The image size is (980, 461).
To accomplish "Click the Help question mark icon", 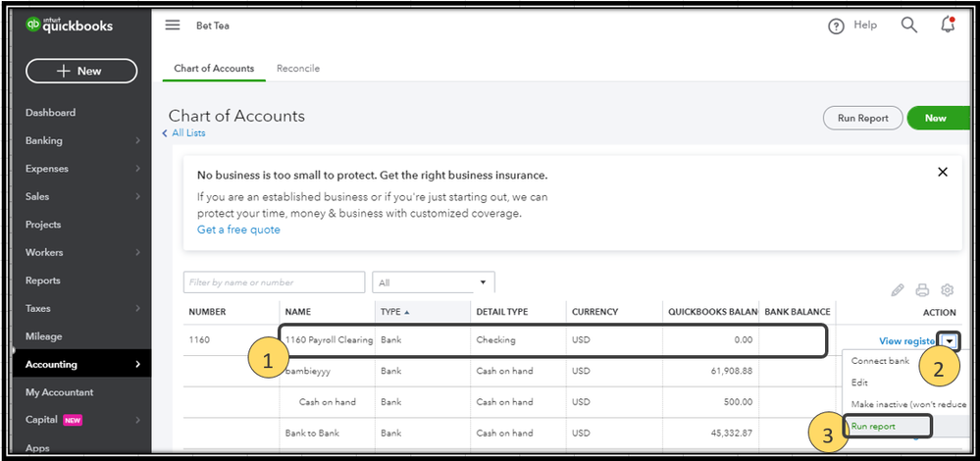I will [836, 26].
